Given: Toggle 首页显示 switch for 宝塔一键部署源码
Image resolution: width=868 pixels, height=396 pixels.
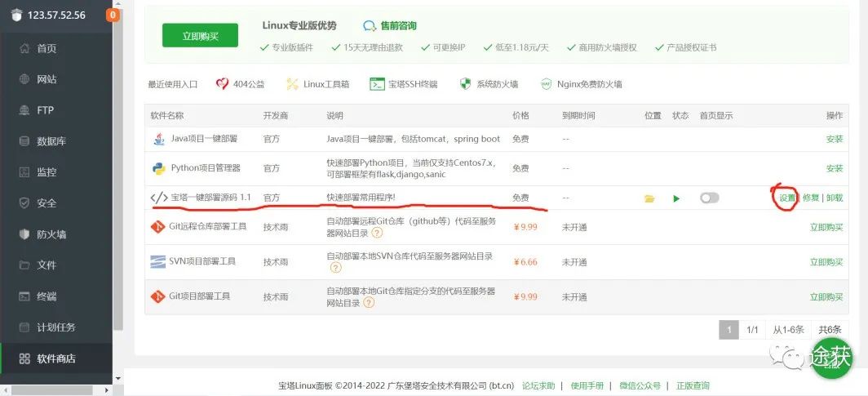Looking at the screenshot, I should (x=710, y=198).
